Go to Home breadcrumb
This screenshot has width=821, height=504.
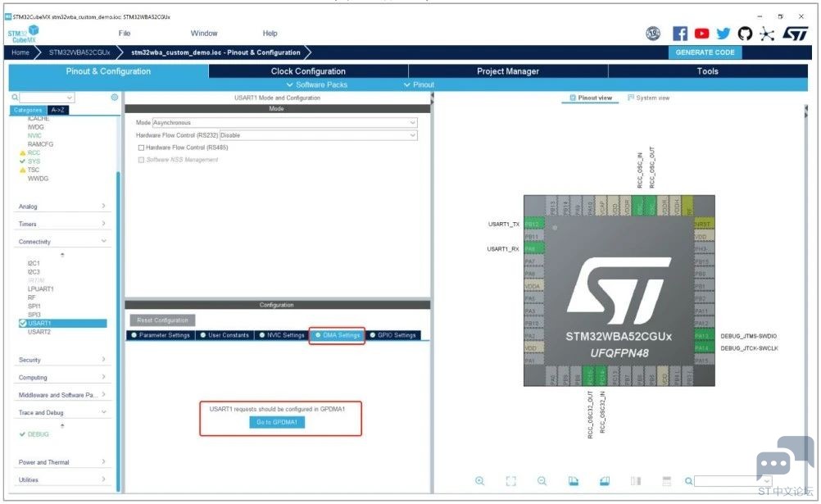[20, 52]
